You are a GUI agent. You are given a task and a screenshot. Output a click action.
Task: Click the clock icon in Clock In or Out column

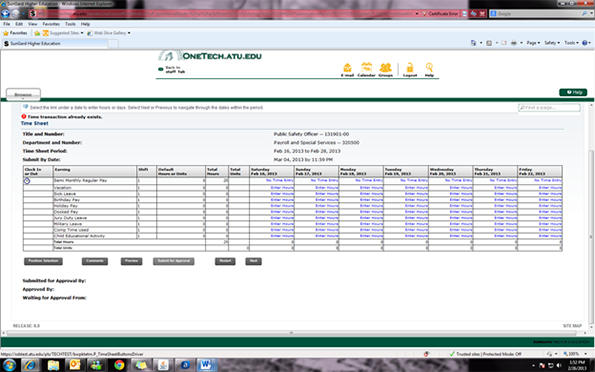coord(27,181)
